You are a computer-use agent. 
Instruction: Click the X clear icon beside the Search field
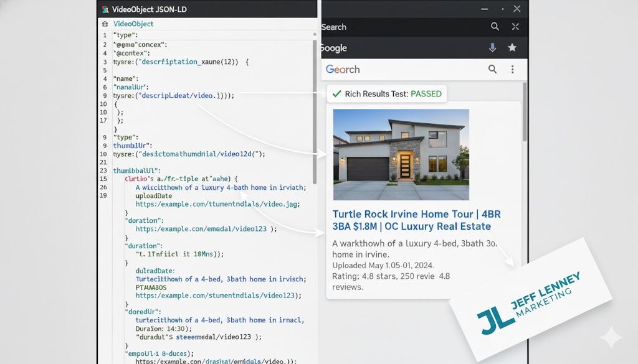click(514, 27)
